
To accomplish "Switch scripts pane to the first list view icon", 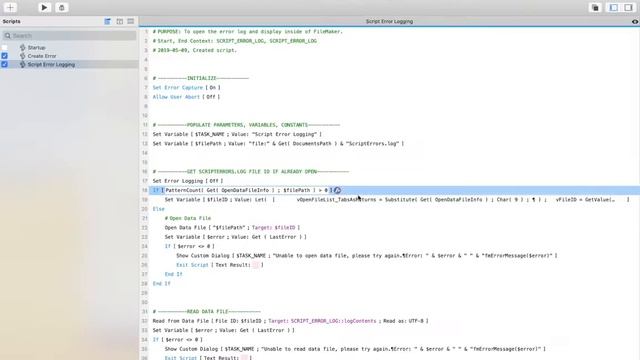I will point(107,21).
